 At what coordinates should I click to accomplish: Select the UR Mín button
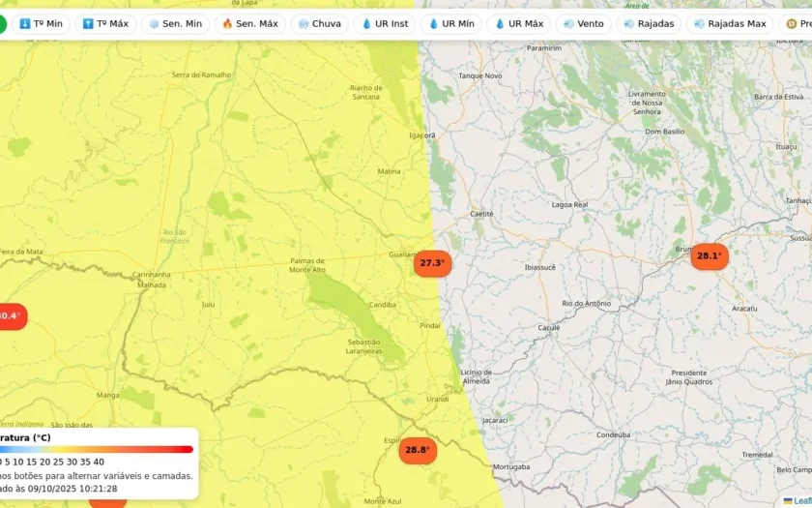tap(451, 24)
